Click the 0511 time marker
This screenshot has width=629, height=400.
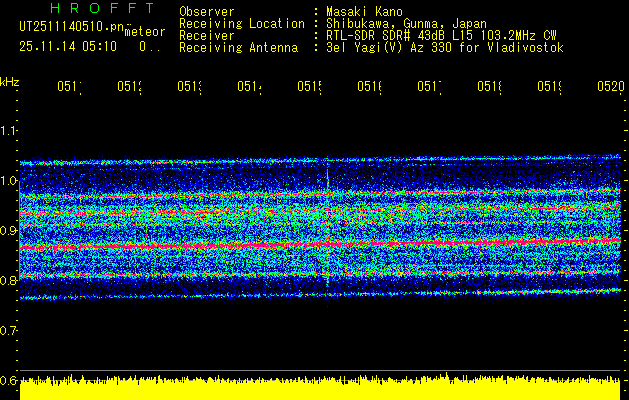[x=69, y=86]
